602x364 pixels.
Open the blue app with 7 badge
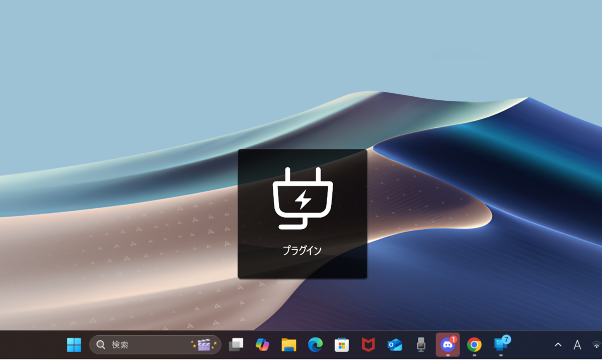coord(501,344)
